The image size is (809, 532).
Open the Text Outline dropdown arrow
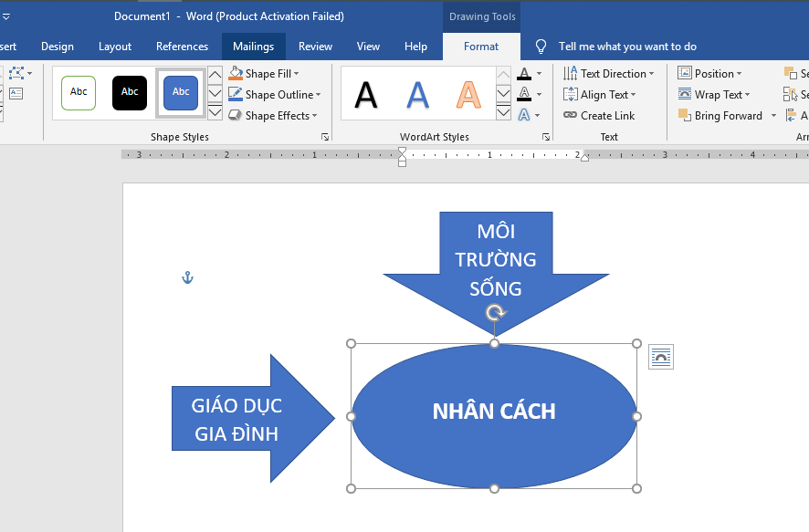coord(539,94)
